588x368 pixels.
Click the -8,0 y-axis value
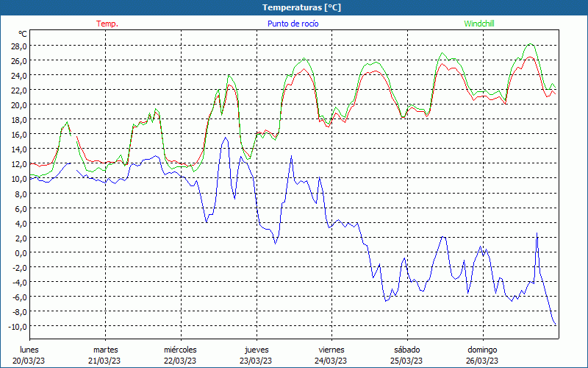tap(20, 311)
